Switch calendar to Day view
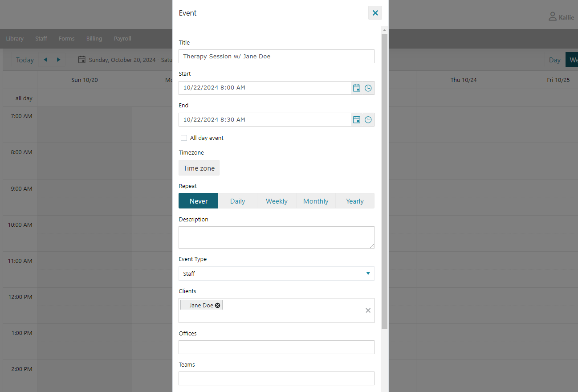The image size is (578, 392). coord(554,60)
